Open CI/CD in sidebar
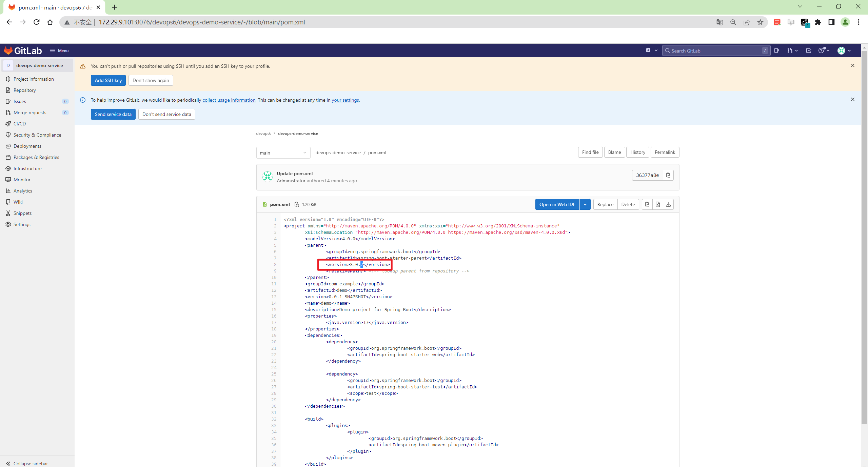Screen dimensions: 868x467 [20, 124]
